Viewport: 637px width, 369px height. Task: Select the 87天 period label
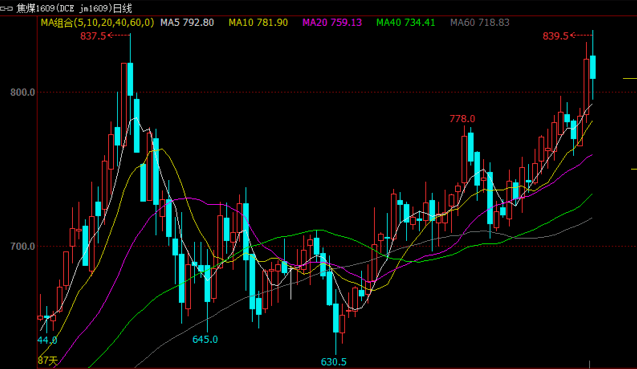coord(48,360)
